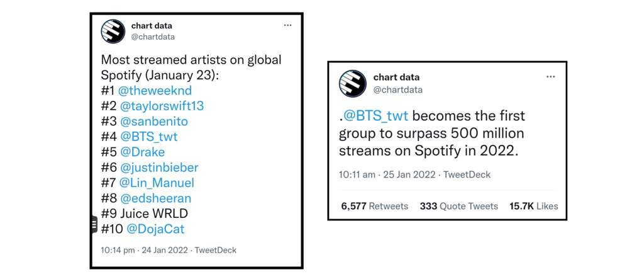Visit the @sanbenito profile link
The width and height of the screenshot is (644, 279).
(154, 122)
